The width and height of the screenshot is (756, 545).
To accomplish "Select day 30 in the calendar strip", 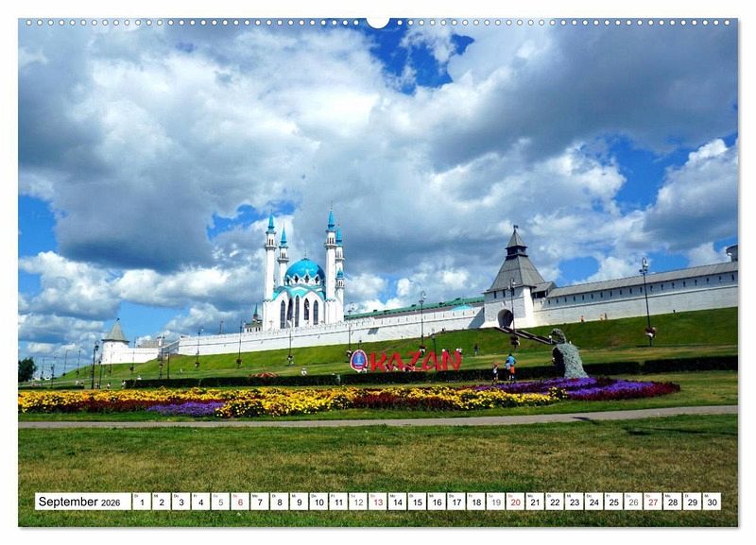I will coord(713,502).
